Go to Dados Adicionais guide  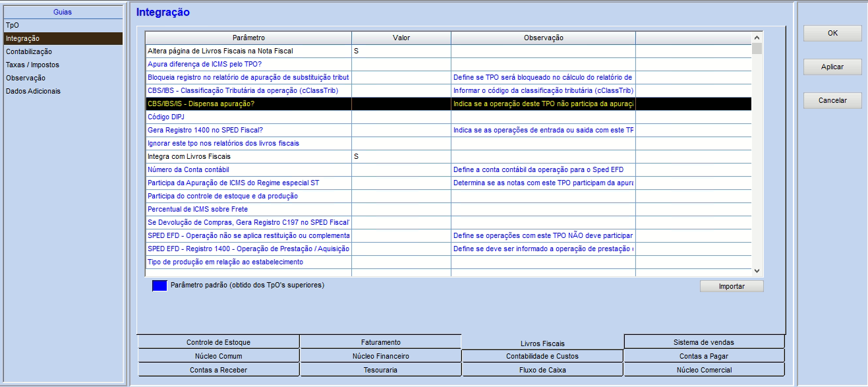[33, 91]
